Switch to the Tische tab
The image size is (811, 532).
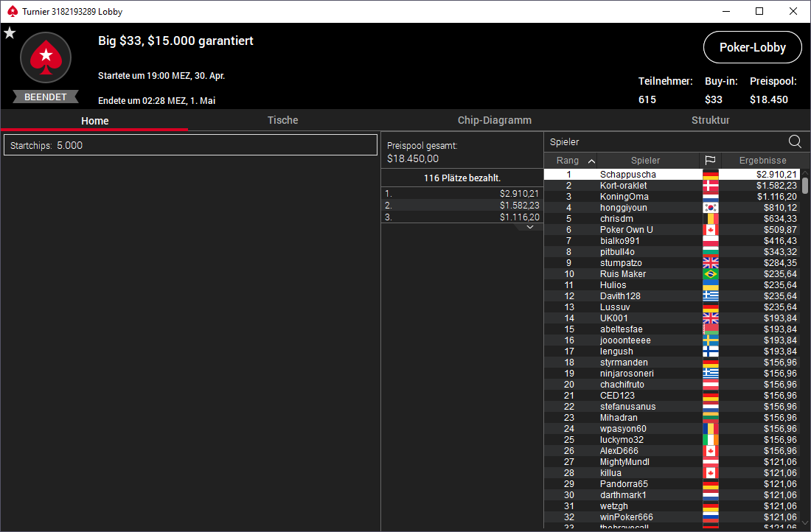tap(282, 120)
